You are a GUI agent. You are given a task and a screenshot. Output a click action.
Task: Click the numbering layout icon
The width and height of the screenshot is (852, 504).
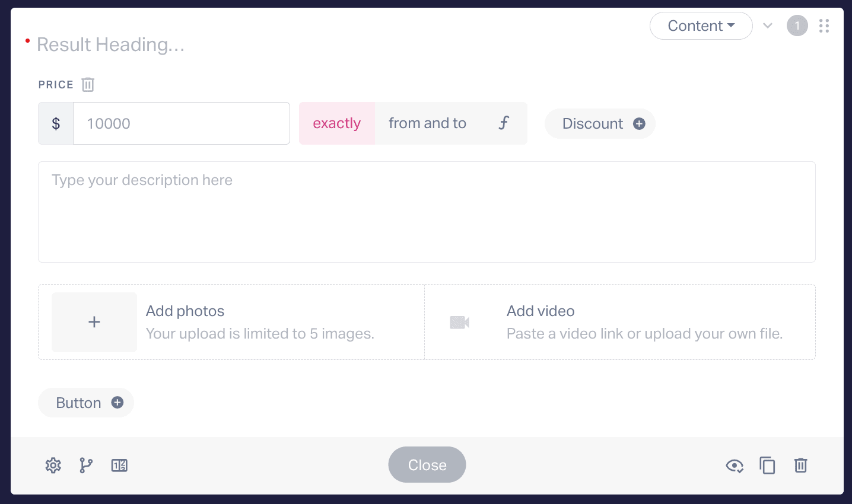coord(119,465)
